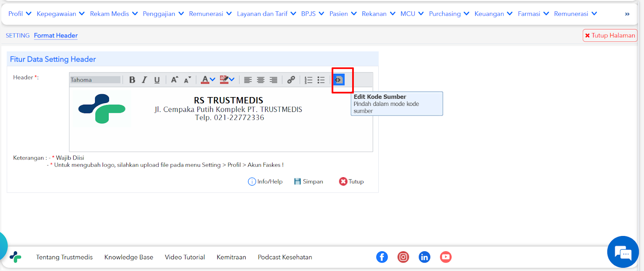This screenshot has width=644, height=271.
Task: Click the Jl. Cempaka Putih address line
Action: (228, 110)
